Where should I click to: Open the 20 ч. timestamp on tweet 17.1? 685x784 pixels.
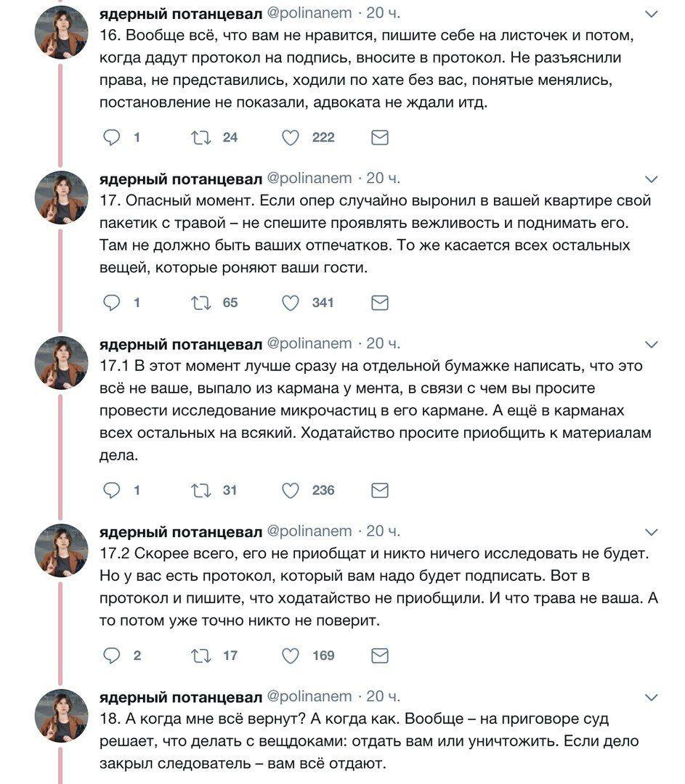tap(383, 343)
